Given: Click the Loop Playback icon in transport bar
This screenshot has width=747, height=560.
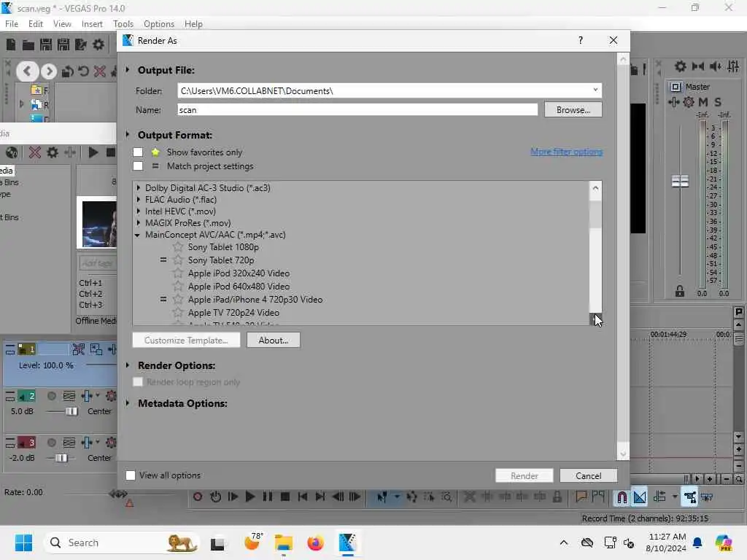Looking at the screenshot, I should click(215, 497).
